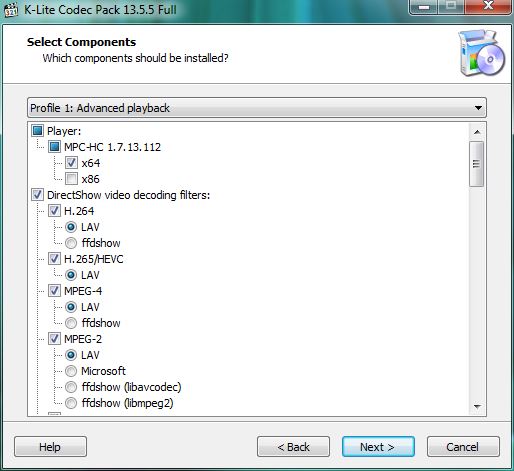Screen dimensions: 514x471
Task: Click the Help button
Action: (x=50, y=447)
